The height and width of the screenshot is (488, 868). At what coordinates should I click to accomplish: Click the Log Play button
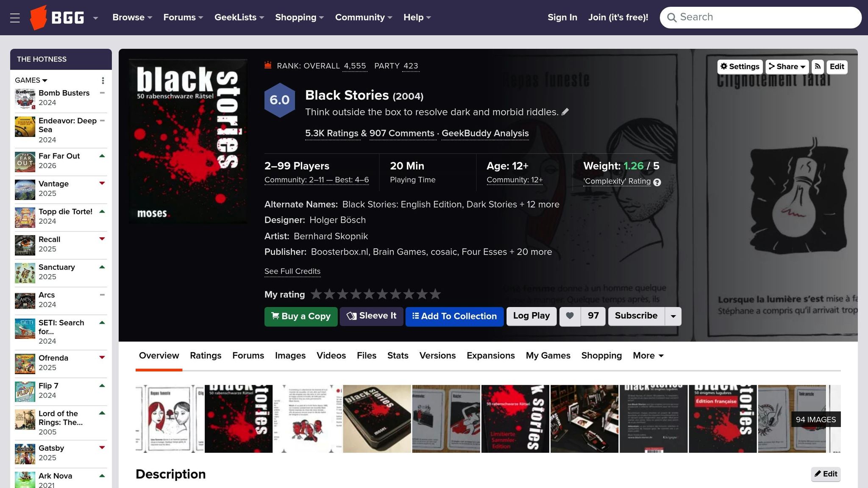[x=531, y=316]
